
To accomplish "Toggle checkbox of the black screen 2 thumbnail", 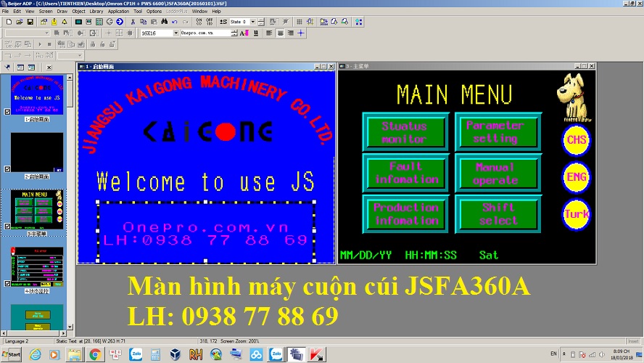I will point(7,169).
